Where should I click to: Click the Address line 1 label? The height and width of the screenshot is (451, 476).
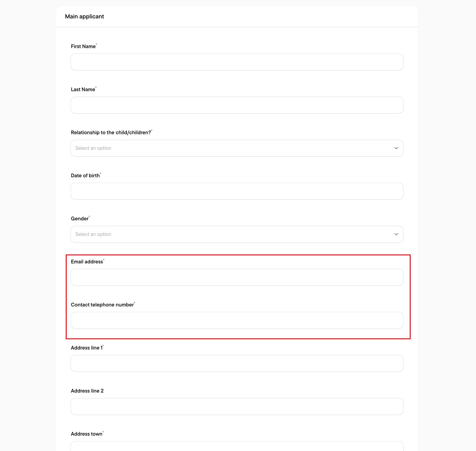[87, 348]
